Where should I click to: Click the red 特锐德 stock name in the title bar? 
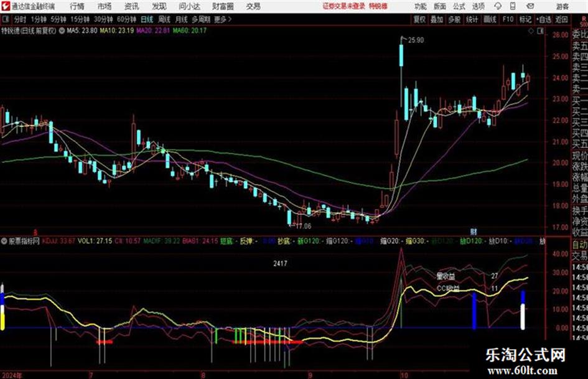pos(378,6)
